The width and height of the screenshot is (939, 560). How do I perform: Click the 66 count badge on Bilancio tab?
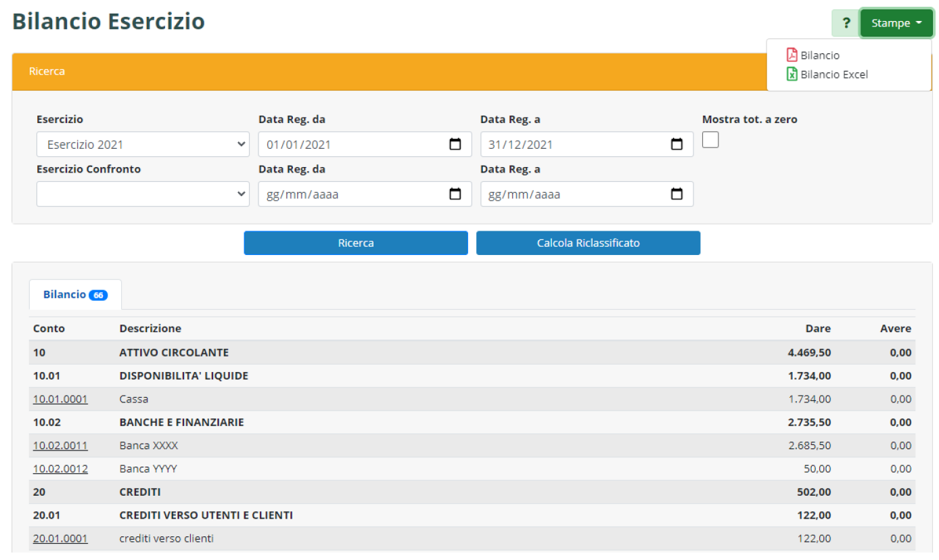click(98, 296)
